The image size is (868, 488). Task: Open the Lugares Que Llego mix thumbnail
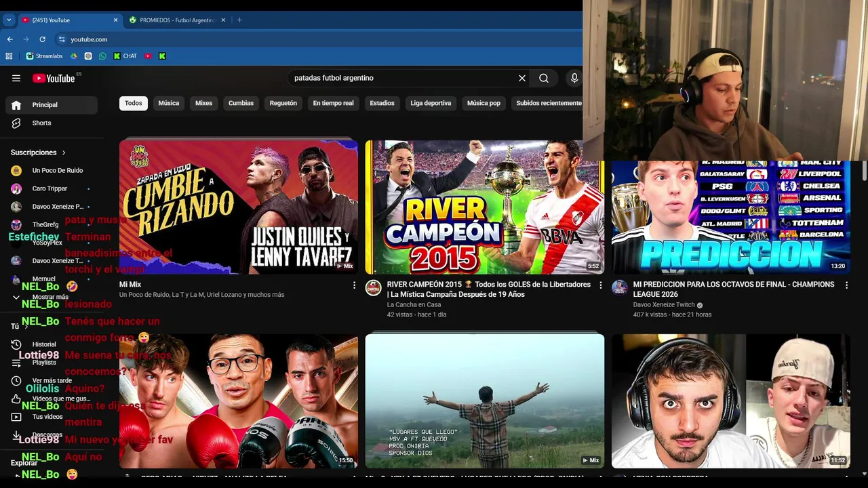click(484, 401)
